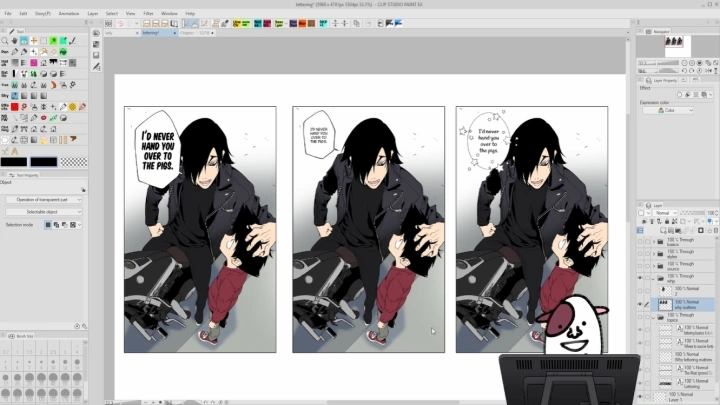
Task: Toggle visibility of the 'basics' folder layer
Action: click(640, 242)
